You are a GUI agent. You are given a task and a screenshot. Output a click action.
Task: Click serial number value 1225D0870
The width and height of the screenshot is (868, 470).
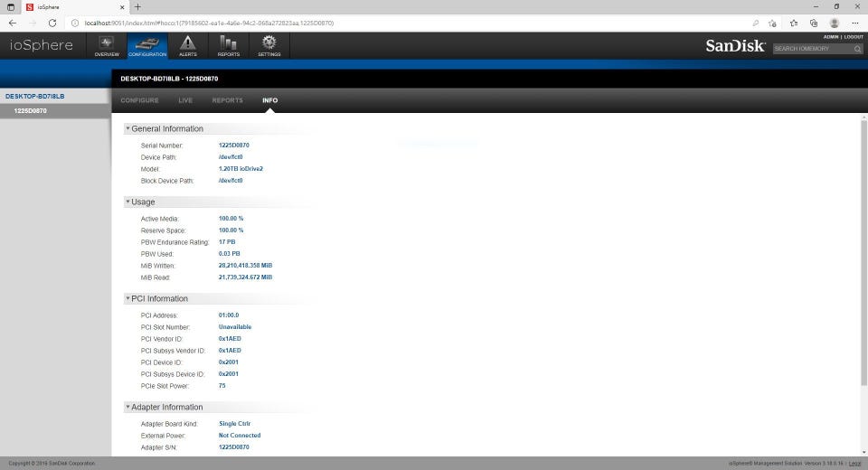233,145
